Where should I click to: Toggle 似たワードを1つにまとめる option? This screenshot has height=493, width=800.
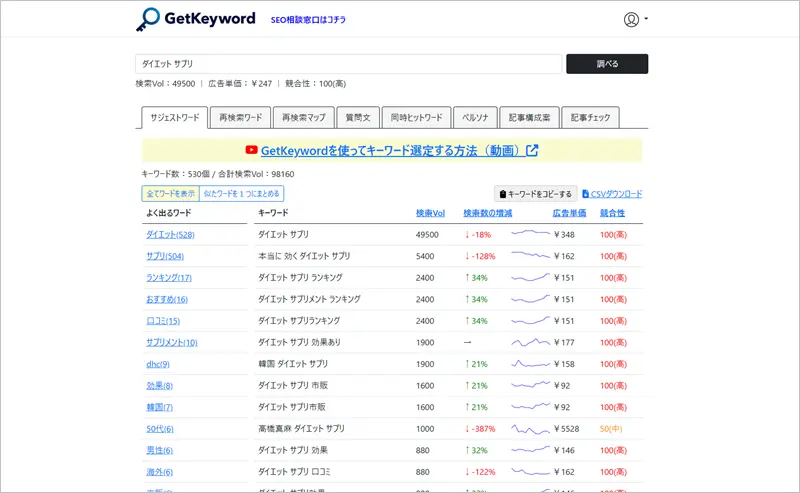[241, 193]
